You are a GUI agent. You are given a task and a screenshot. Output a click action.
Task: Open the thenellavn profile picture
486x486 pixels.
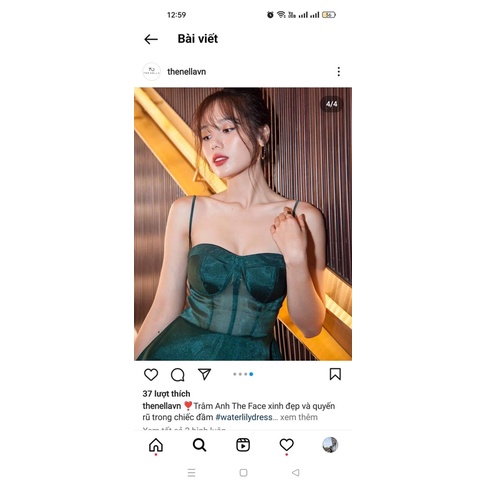pos(151,71)
